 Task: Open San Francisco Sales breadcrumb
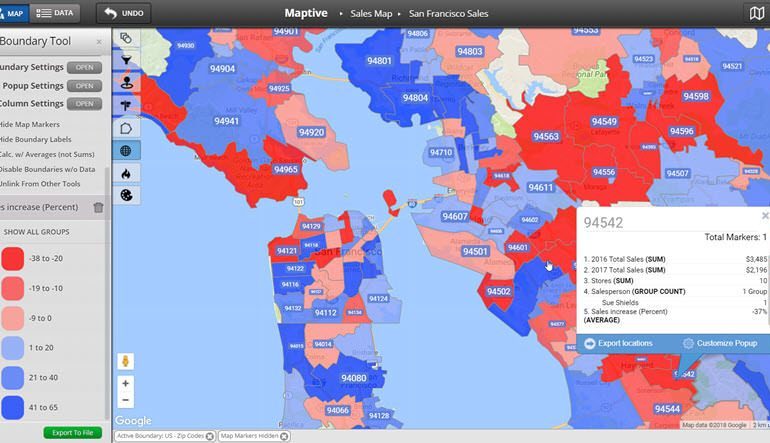click(448, 14)
